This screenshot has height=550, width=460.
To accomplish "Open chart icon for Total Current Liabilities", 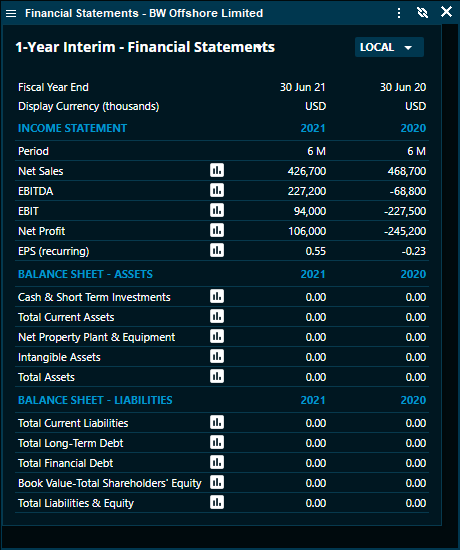I will pyautogui.click(x=217, y=422).
